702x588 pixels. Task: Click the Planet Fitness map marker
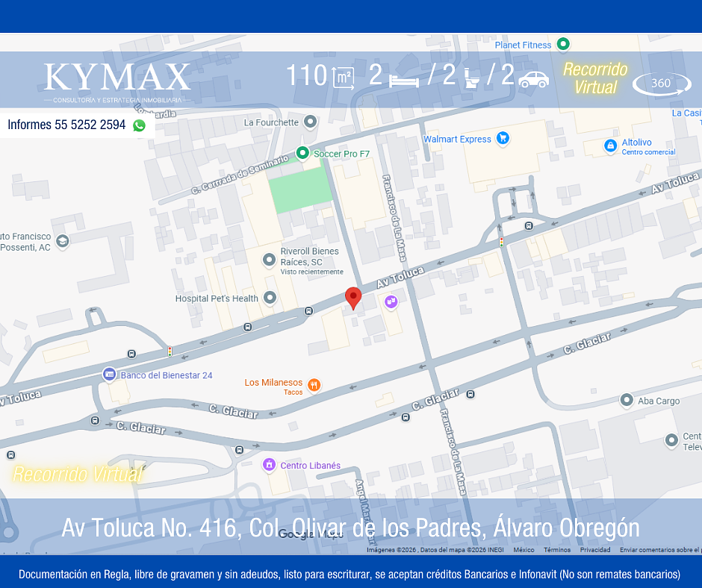[x=563, y=45]
